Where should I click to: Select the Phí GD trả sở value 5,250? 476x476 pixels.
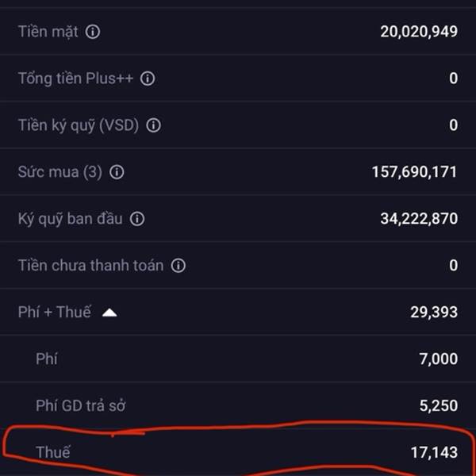click(438, 406)
